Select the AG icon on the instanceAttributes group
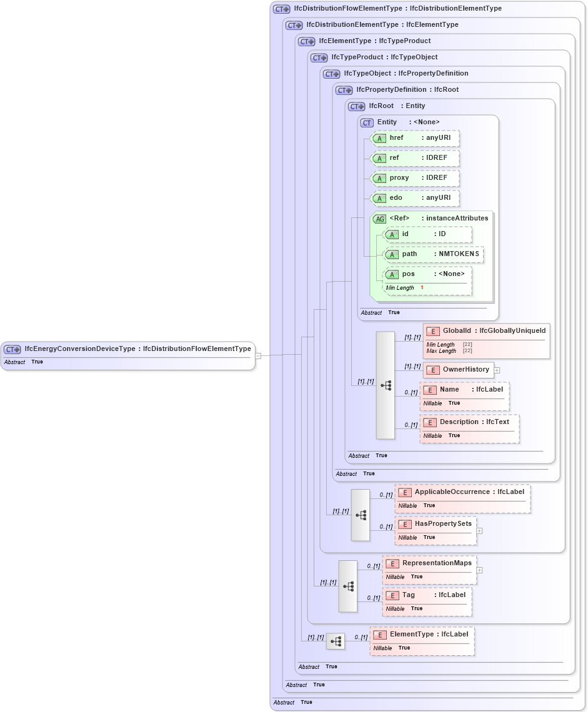 coord(379,219)
